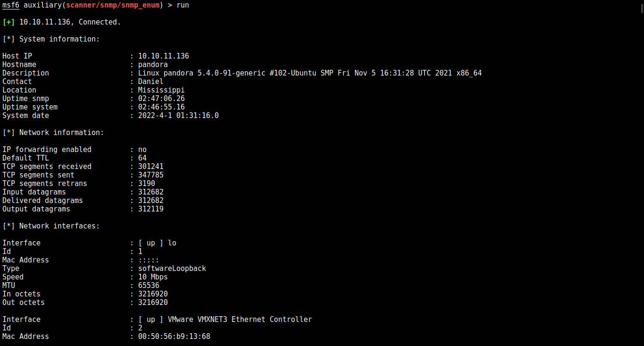
Task: Click the hostname value "pandora"
Action: [153, 65]
